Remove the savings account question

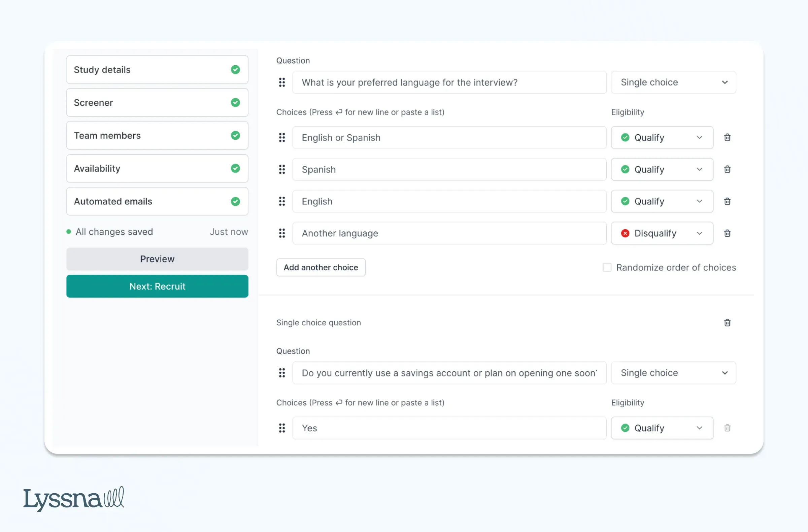pyautogui.click(x=727, y=323)
